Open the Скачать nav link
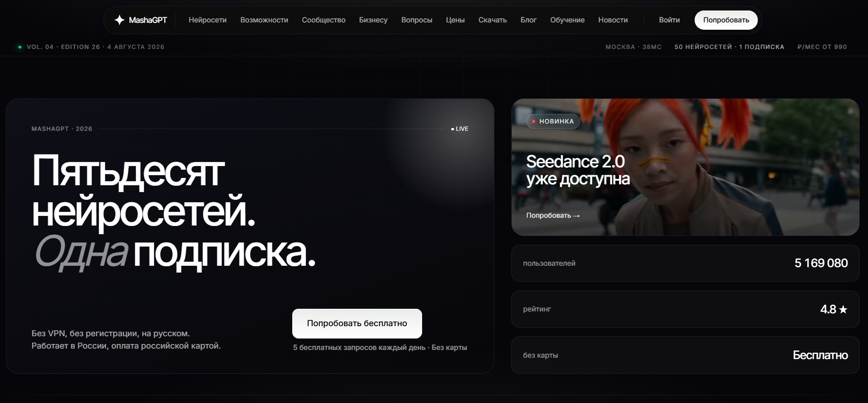The width and height of the screenshot is (868, 403). (x=493, y=20)
